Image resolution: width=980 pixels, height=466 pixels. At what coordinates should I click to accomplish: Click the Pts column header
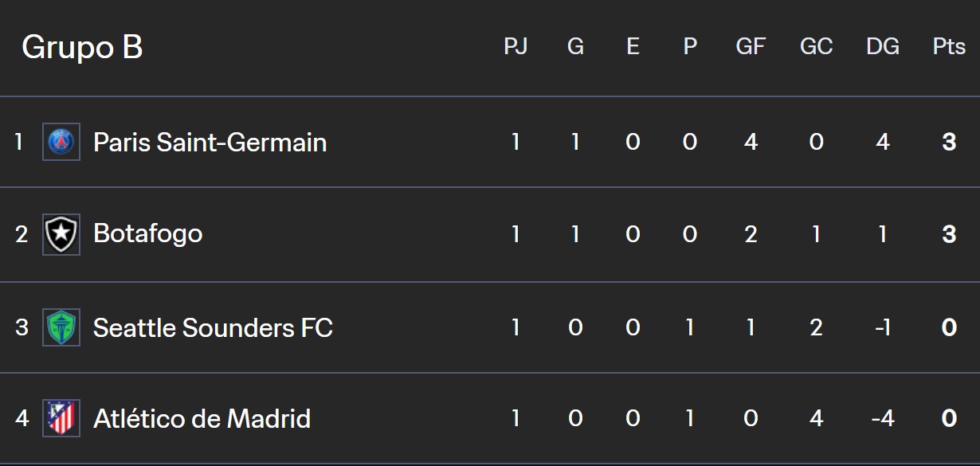[x=949, y=47]
